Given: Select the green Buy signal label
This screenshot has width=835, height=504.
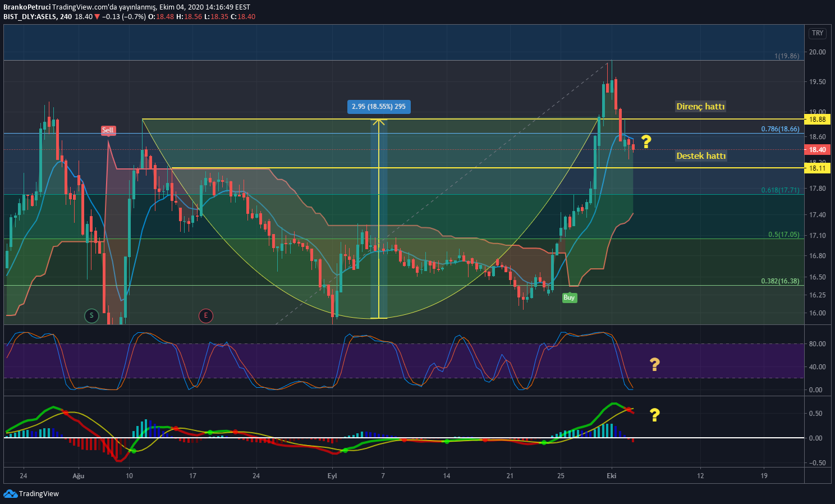Looking at the screenshot, I should tap(569, 297).
